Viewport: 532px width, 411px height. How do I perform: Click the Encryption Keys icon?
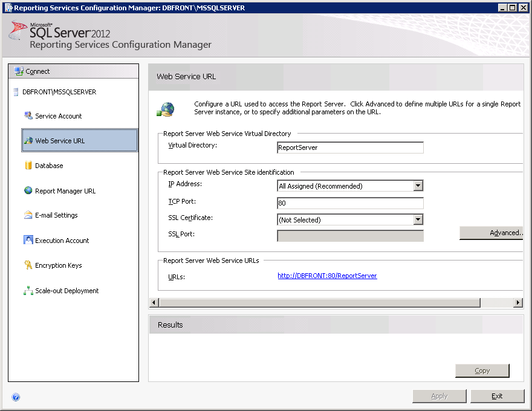click(28, 265)
